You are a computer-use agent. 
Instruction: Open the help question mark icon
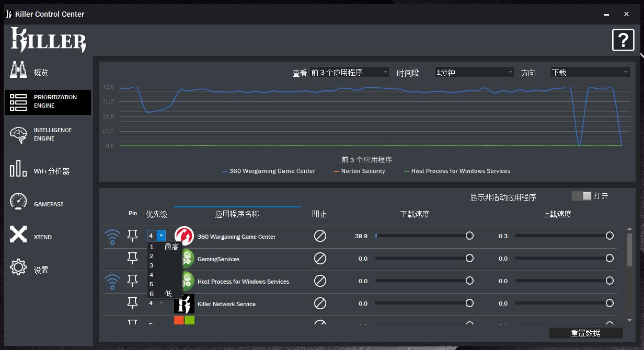[623, 40]
